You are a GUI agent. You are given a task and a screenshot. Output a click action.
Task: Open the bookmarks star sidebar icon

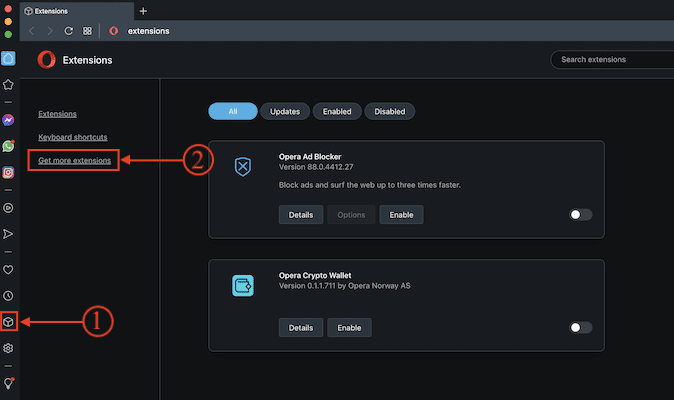click(8, 85)
